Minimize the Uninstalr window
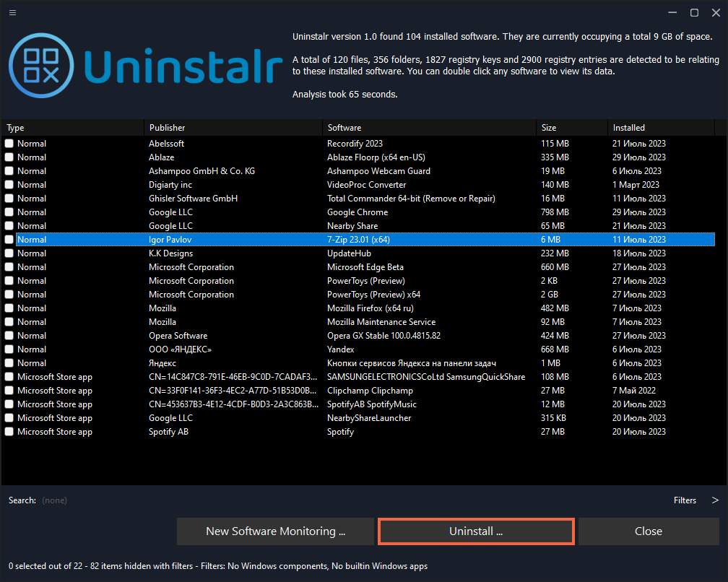The width and height of the screenshot is (728, 582). tap(672, 12)
